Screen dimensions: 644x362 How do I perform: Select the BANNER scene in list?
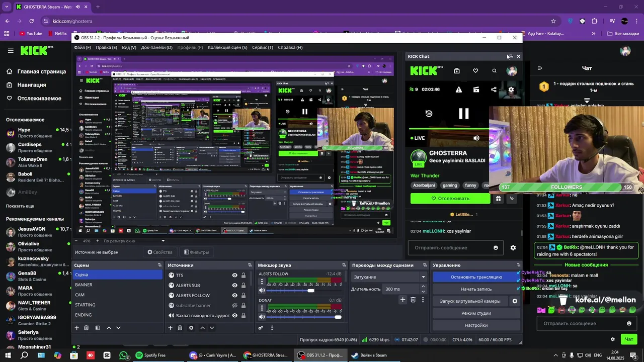[x=118, y=285]
